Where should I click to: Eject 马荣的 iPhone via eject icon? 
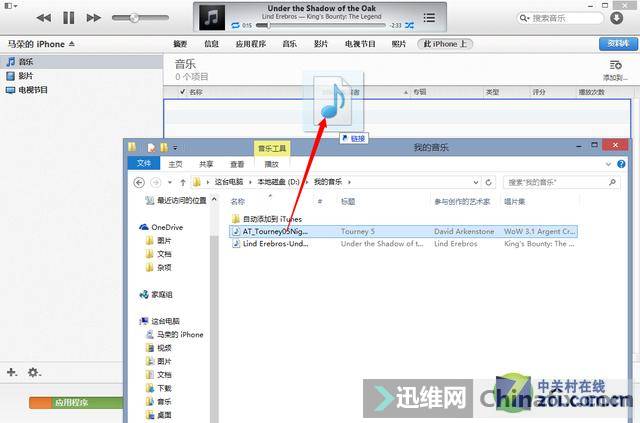72,43
